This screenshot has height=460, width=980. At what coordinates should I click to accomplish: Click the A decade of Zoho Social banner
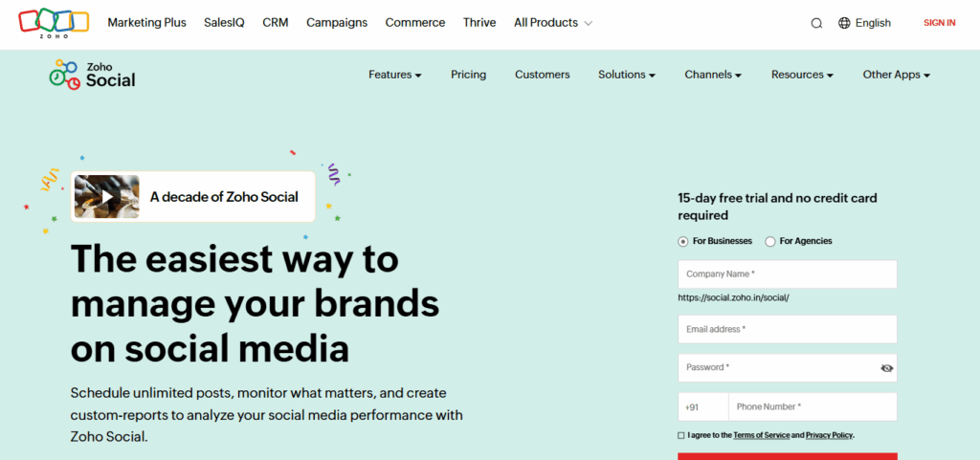point(192,197)
